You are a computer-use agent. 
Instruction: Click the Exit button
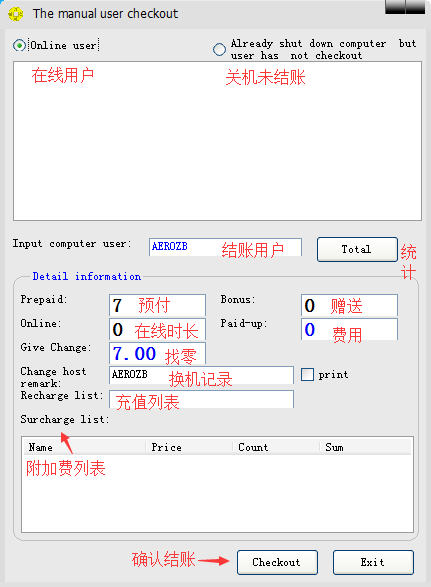(373, 562)
